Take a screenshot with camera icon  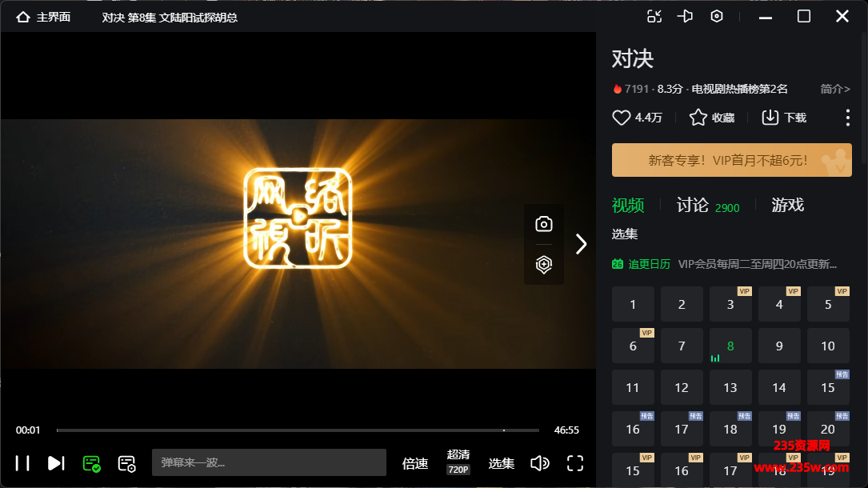point(544,224)
